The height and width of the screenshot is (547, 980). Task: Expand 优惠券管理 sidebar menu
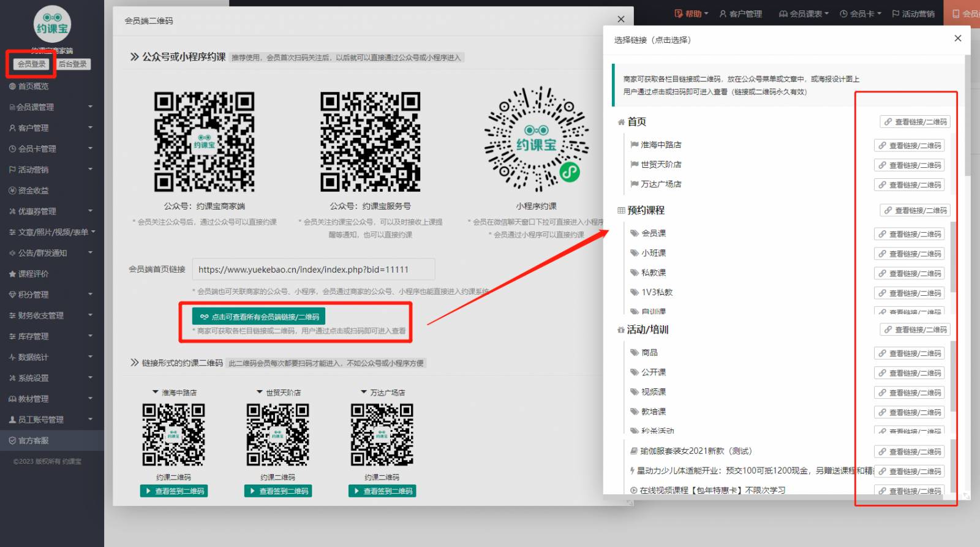point(52,211)
